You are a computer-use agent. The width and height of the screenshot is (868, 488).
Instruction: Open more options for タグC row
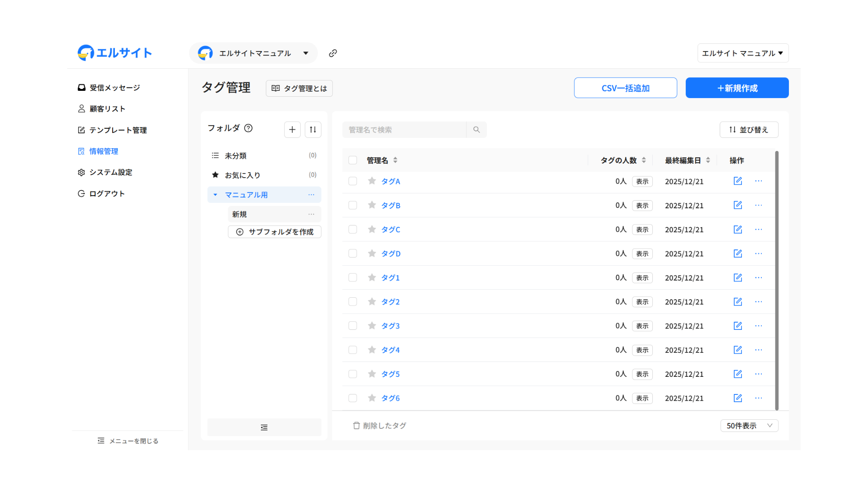(758, 230)
